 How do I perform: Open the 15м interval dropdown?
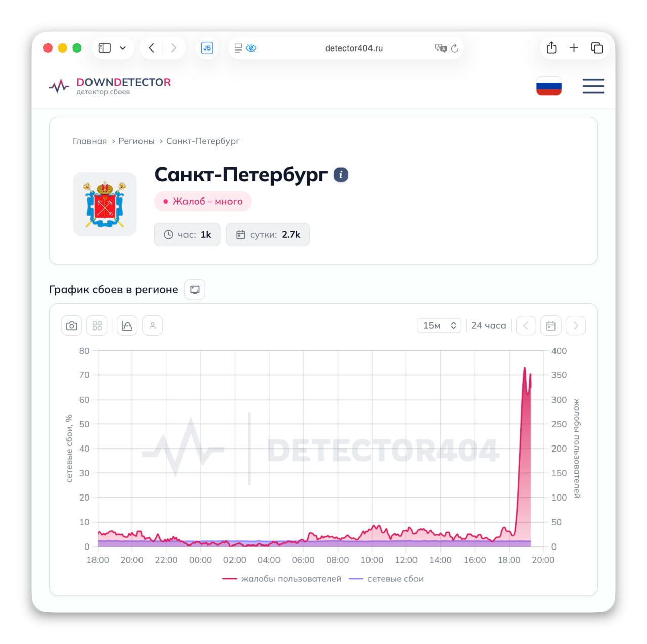click(439, 326)
